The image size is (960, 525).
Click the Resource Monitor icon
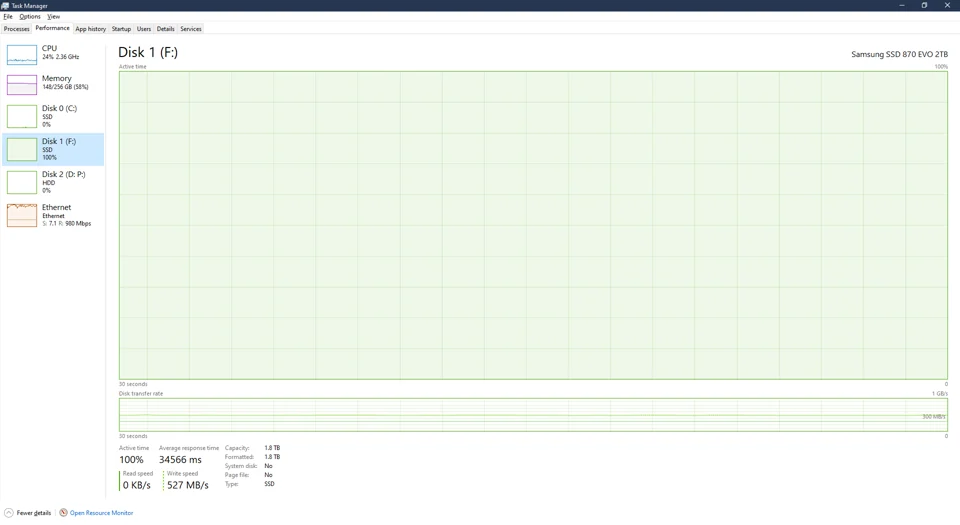[63, 513]
